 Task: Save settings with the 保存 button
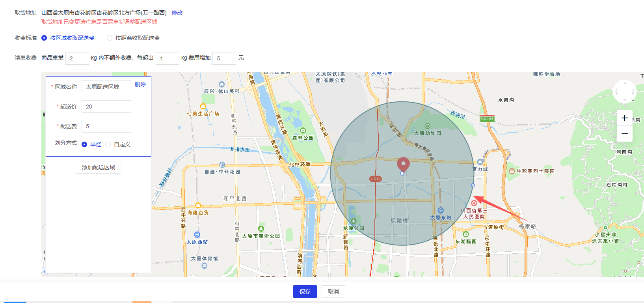[x=305, y=292]
